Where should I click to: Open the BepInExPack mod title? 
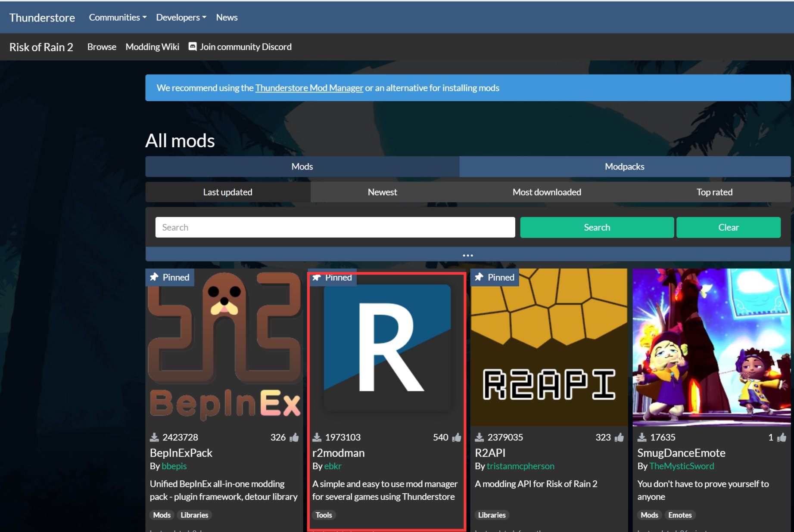tap(181, 453)
